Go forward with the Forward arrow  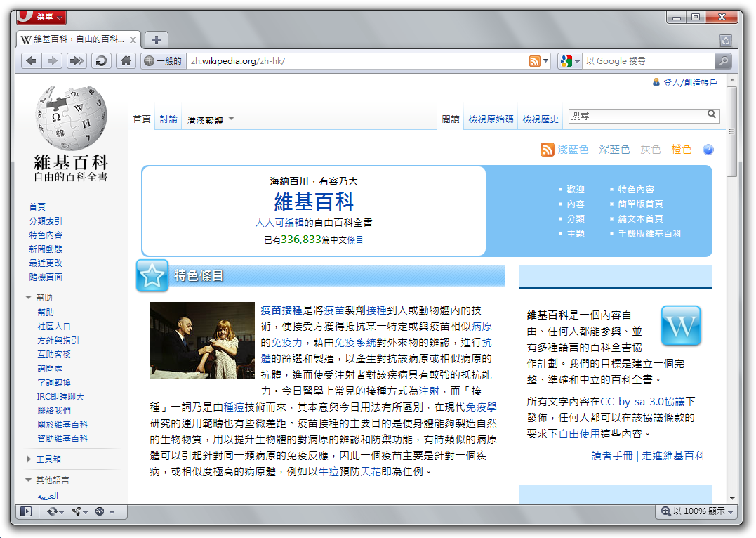pyautogui.click(x=52, y=61)
